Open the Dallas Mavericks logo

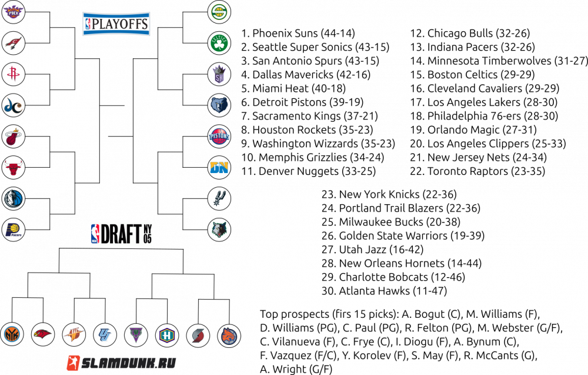(x=14, y=199)
